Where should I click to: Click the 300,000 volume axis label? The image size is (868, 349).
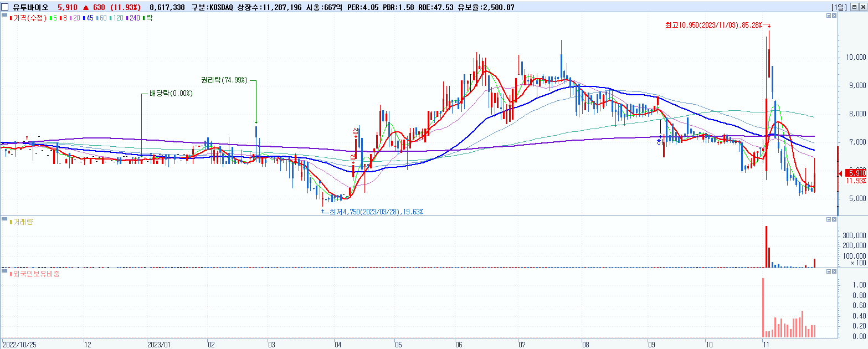pyautogui.click(x=854, y=235)
